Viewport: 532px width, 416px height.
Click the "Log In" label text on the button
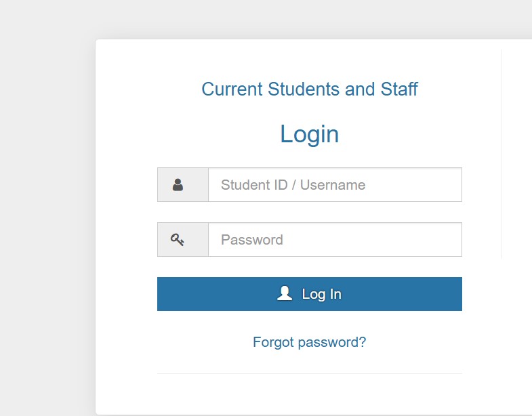(322, 294)
